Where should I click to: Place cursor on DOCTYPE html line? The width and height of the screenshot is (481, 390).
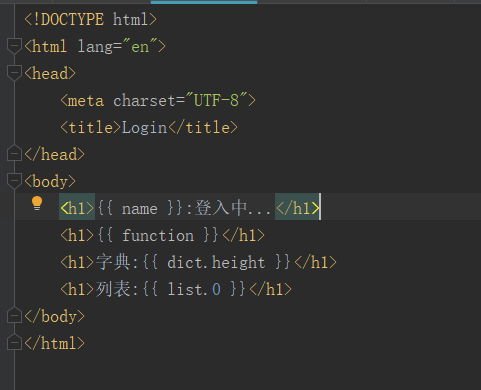click(90, 19)
